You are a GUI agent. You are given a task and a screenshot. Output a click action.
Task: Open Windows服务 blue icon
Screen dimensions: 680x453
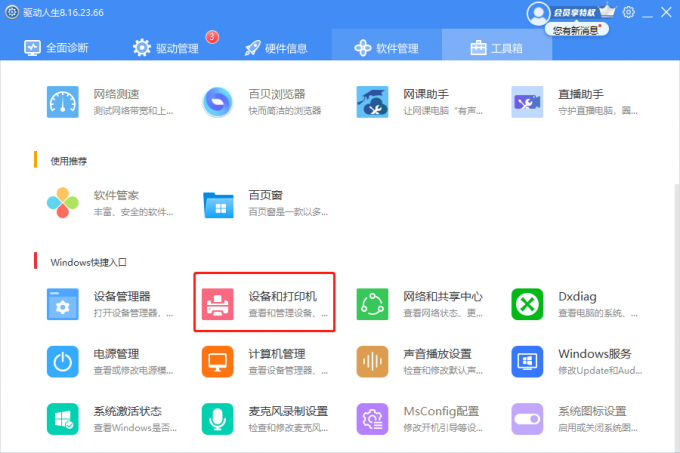coord(527,362)
